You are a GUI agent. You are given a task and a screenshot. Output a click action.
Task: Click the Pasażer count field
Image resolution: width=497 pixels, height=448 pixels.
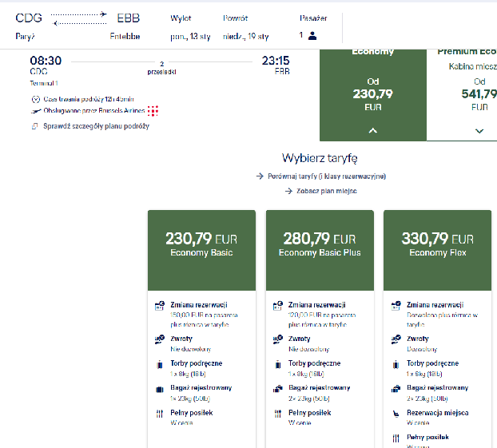(313, 28)
